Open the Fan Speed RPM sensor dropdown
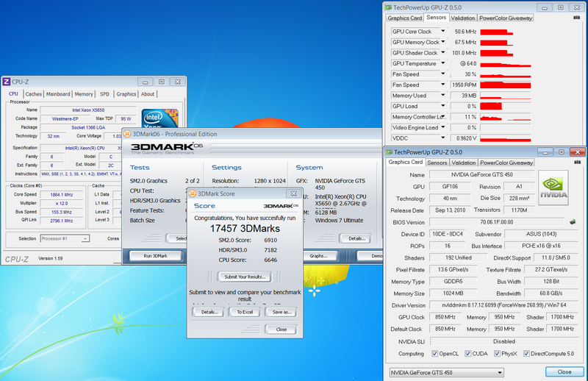 tap(443, 85)
